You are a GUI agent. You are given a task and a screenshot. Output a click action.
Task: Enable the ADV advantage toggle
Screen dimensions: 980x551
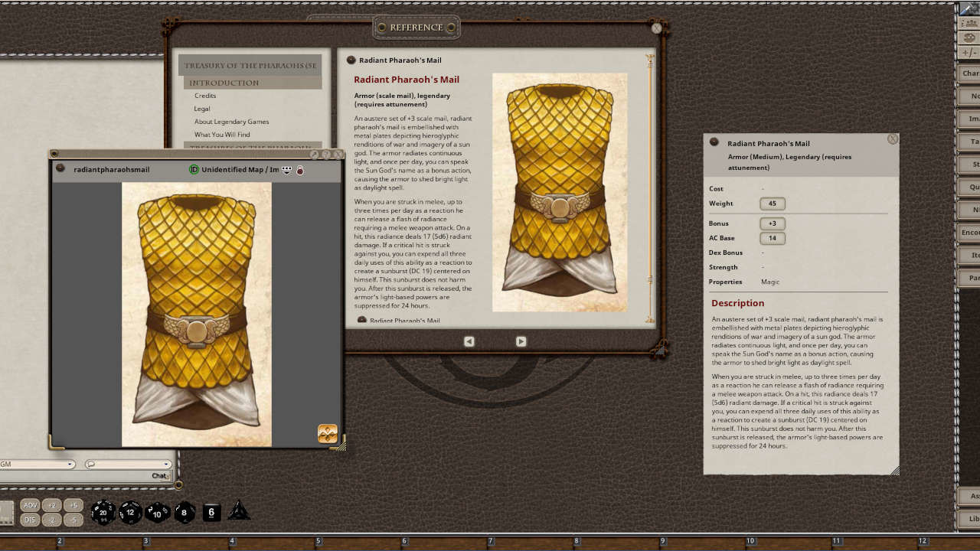(31, 505)
